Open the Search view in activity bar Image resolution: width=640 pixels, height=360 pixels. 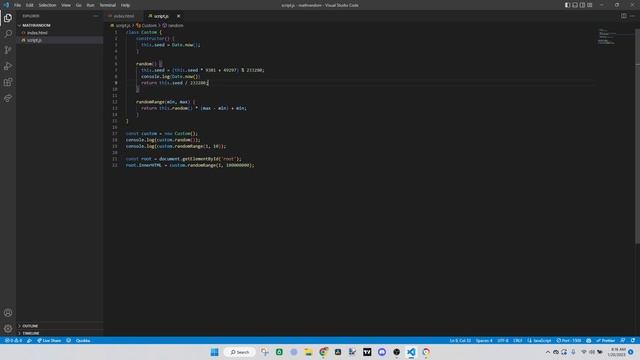(8, 34)
